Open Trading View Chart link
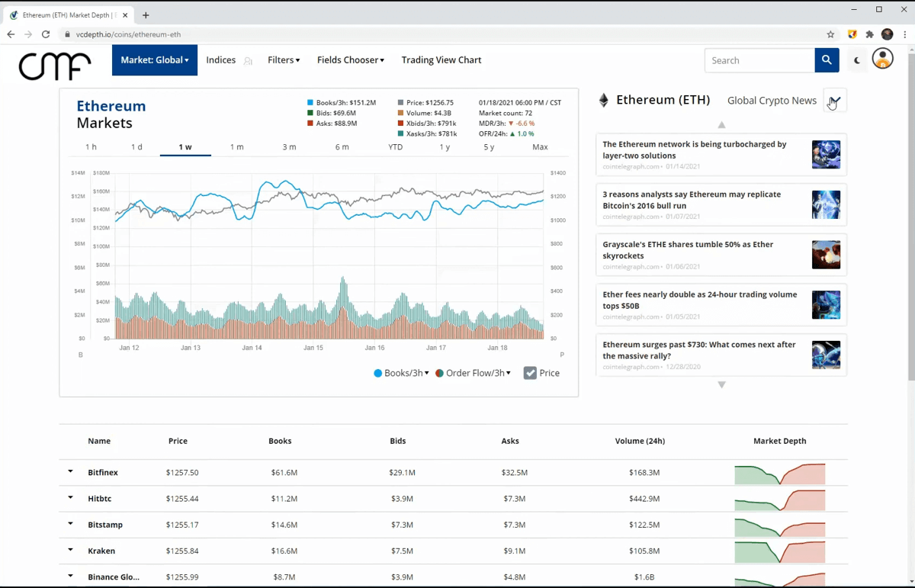Image resolution: width=915 pixels, height=588 pixels. pyautogui.click(x=441, y=60)
